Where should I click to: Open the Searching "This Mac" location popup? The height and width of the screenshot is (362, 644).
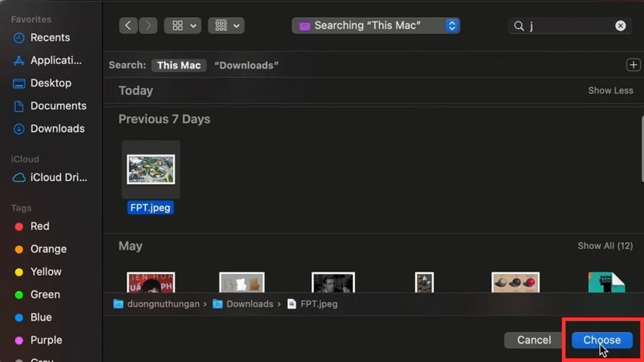(376, 26)
